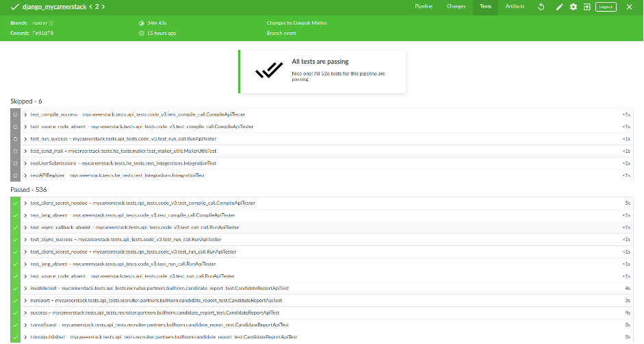The width and height of the screenshot is (644, 344).
Task: Click the clock icon by 15 hours ago
Action: (142, 34)
